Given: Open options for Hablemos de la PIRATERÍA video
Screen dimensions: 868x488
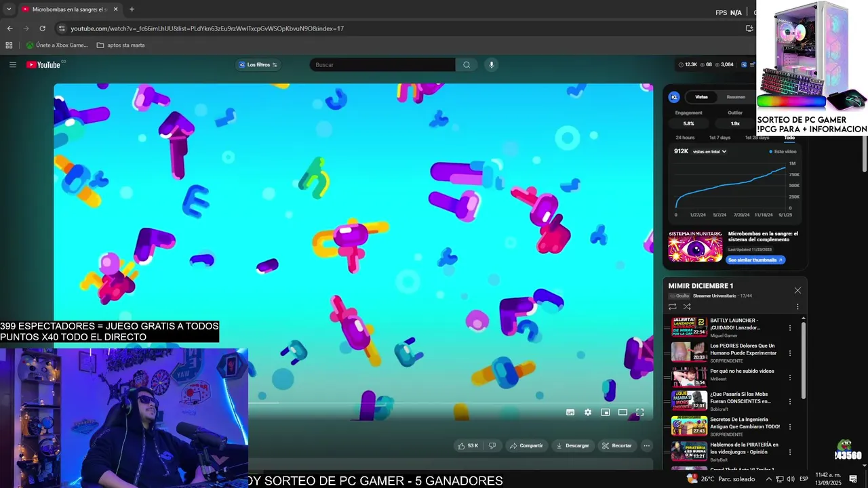Looking at the screenshot, I should [x=790, y=452].
